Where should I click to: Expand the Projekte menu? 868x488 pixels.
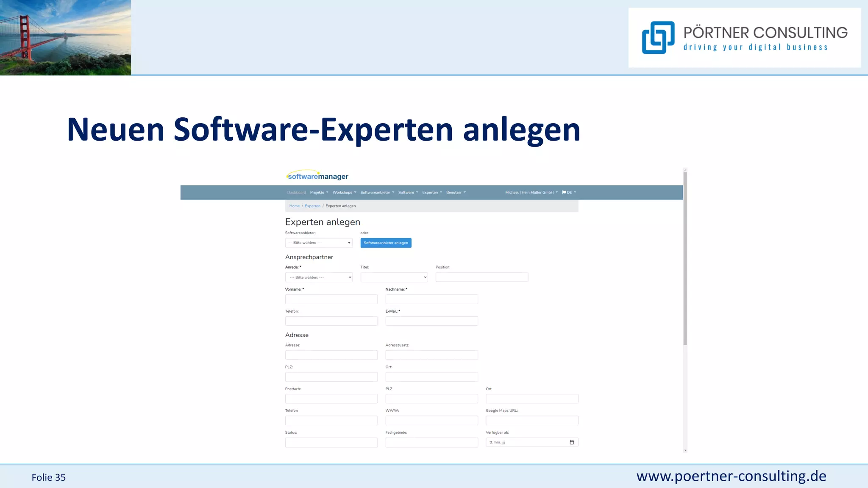coord(319,192)
